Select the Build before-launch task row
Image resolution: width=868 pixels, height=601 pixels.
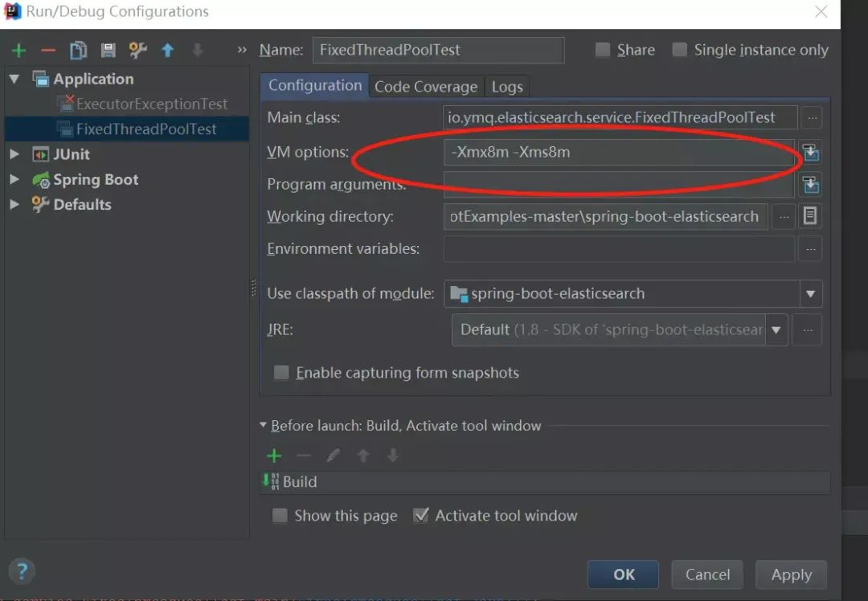(x=545, y=482)
